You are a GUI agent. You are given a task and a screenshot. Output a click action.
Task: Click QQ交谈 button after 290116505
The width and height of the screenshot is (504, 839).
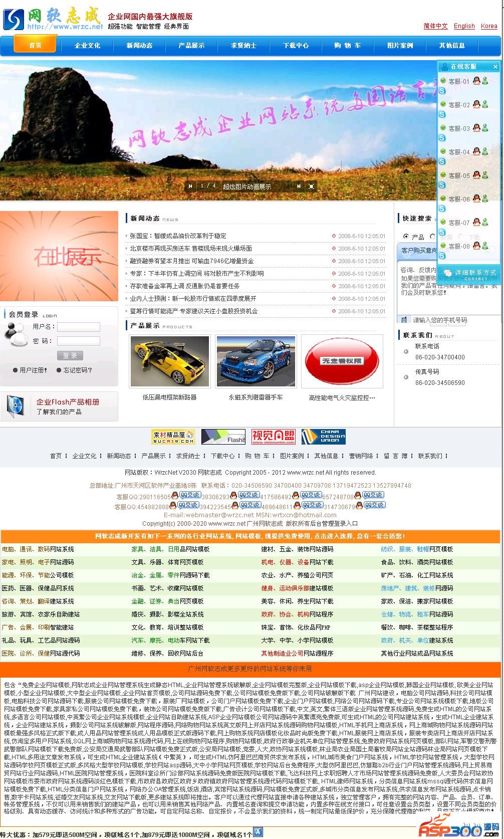[190, 495]
